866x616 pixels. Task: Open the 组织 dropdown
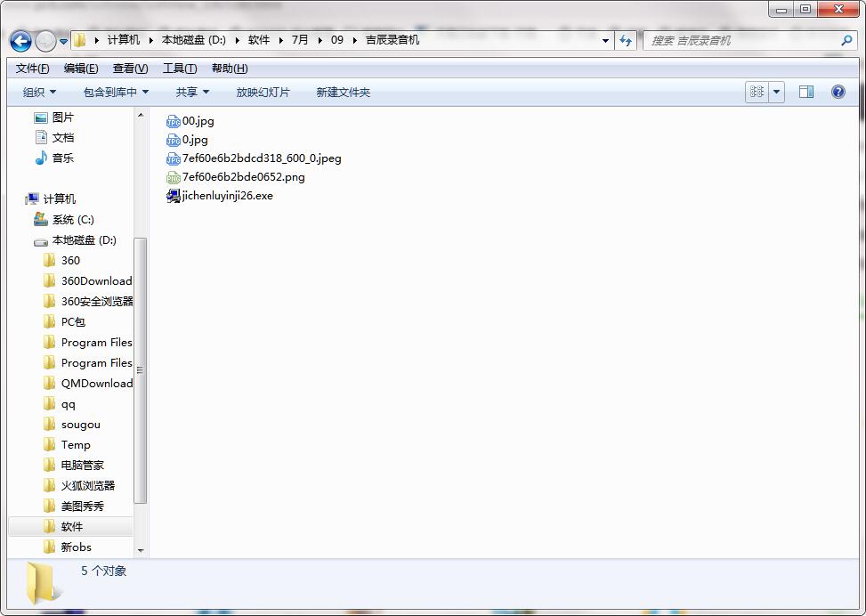click(x=39, y=93)
